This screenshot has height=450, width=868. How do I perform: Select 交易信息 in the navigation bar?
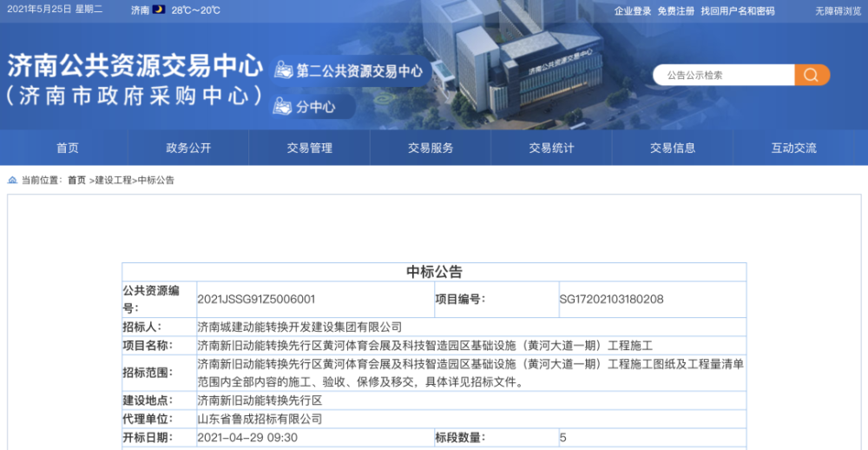pyautogui.click(x=673, y=148)
